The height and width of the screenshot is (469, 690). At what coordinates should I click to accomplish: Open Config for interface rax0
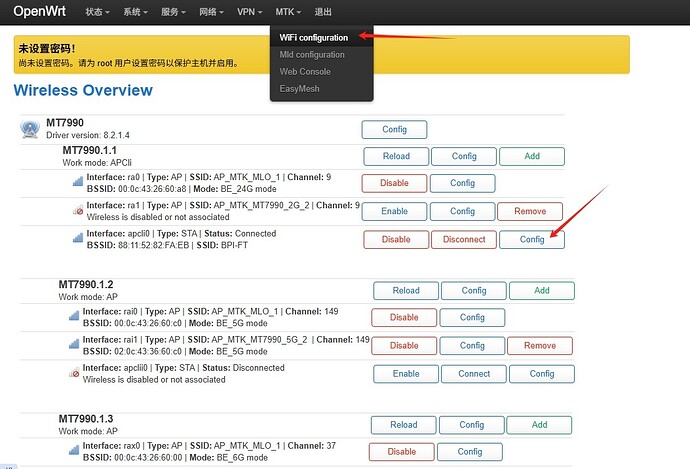click(470, 452)
